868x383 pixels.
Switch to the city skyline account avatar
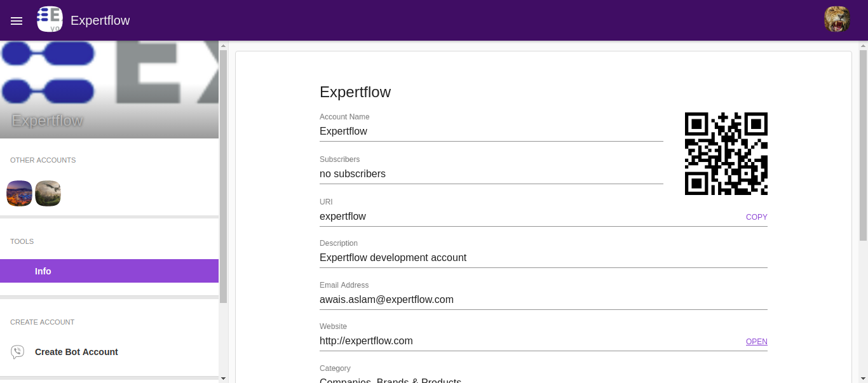(19, 194)
